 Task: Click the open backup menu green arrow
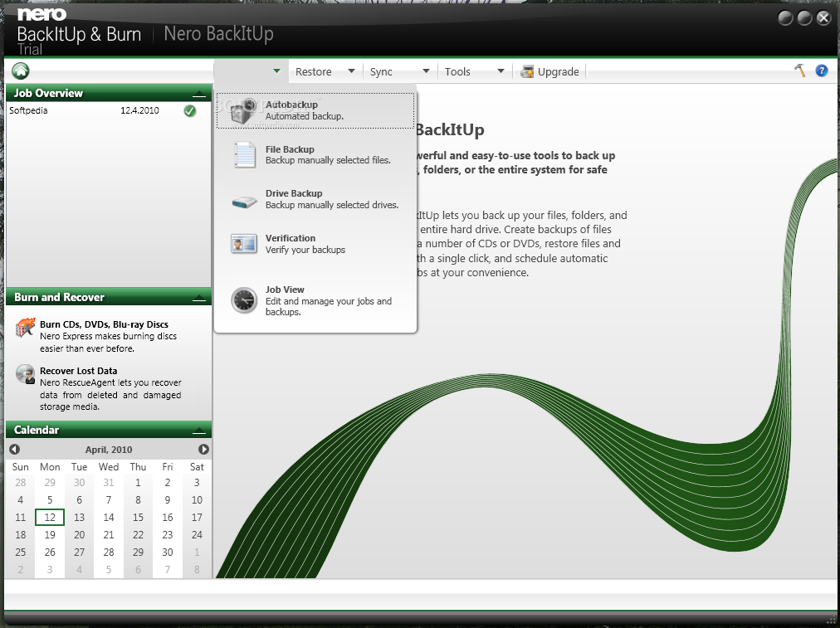click(x=276, y=71)
